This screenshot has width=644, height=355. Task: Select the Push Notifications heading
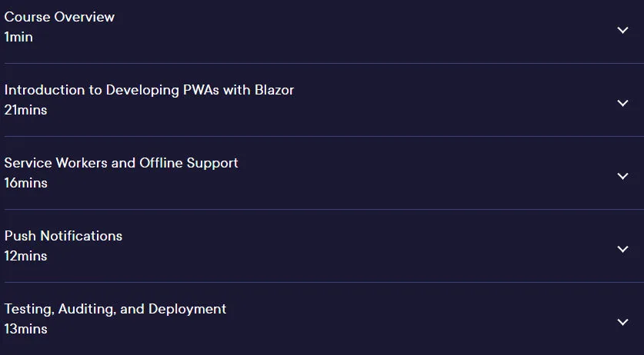point(63,236)
